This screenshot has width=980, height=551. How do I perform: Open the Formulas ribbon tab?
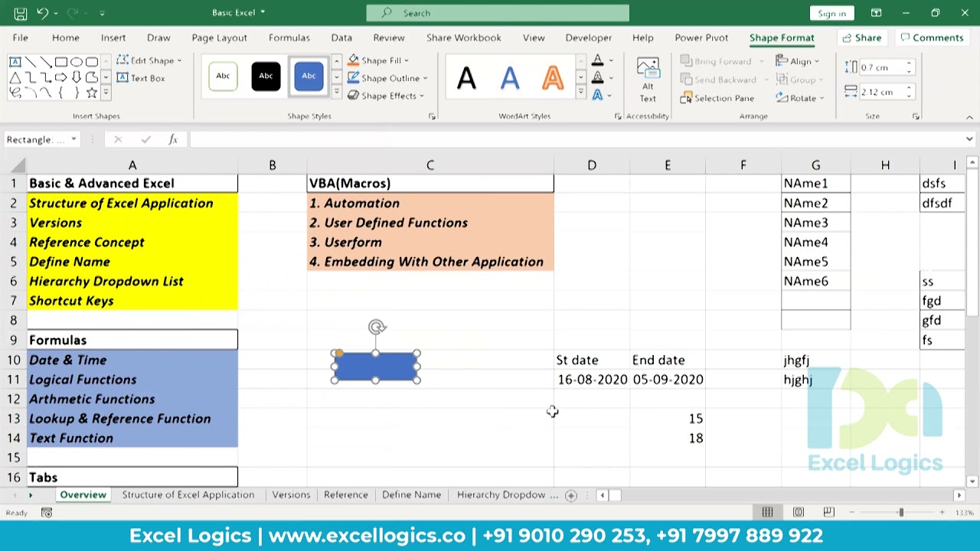coord(289,37)
